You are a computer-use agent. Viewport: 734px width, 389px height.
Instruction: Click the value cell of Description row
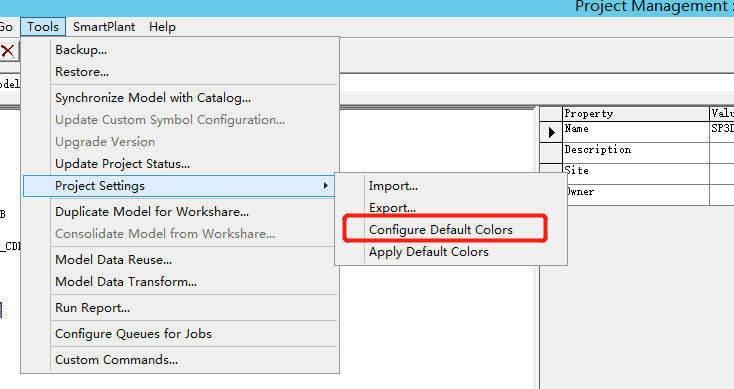[x=722, y=153]
